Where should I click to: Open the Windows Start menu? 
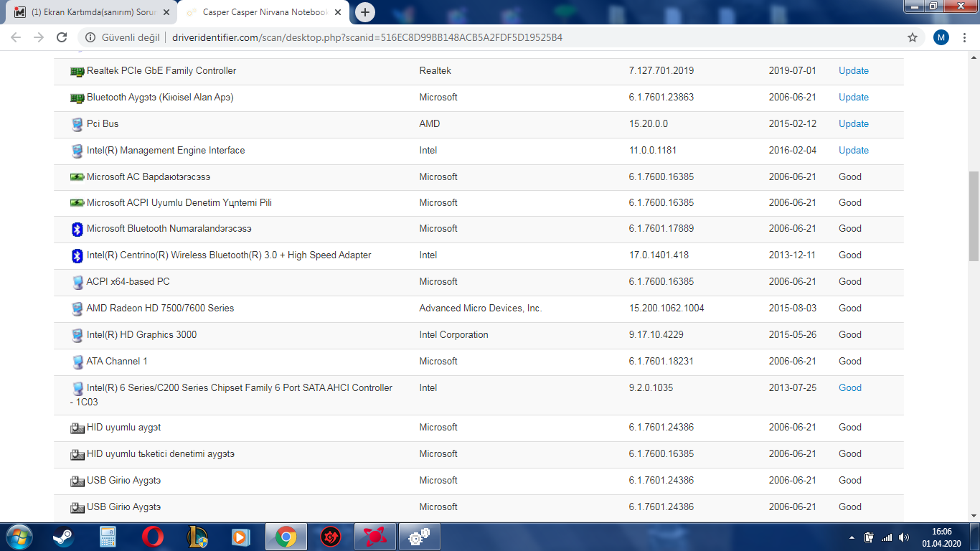pos(18,537)
